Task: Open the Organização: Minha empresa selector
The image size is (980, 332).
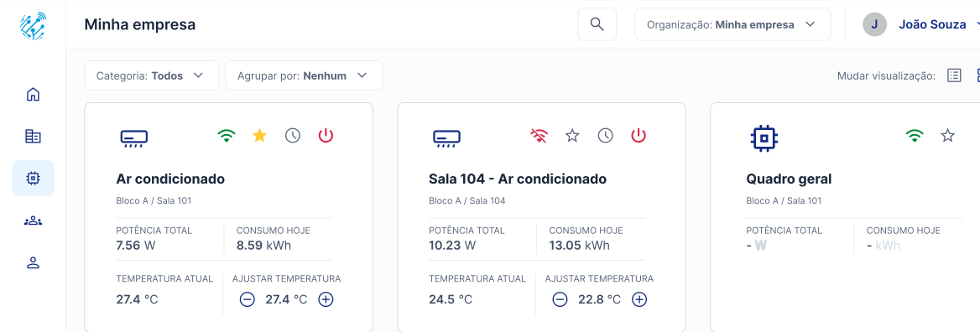Action: click(x=732, y=24)
